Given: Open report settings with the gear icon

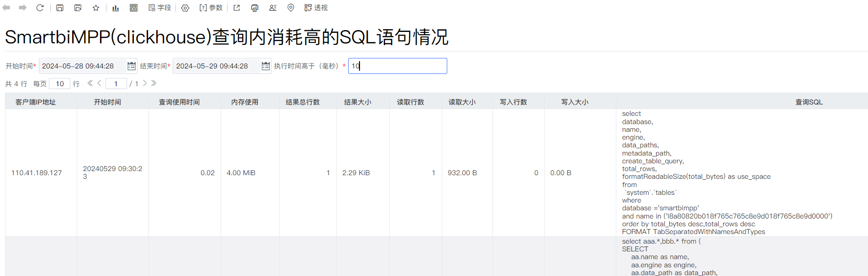Looking at the screenshot, I should 185,8.
